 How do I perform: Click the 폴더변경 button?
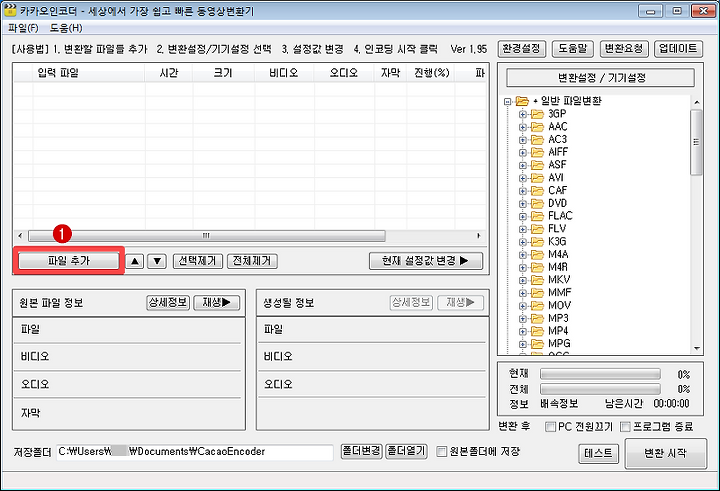tap(361, 451)
